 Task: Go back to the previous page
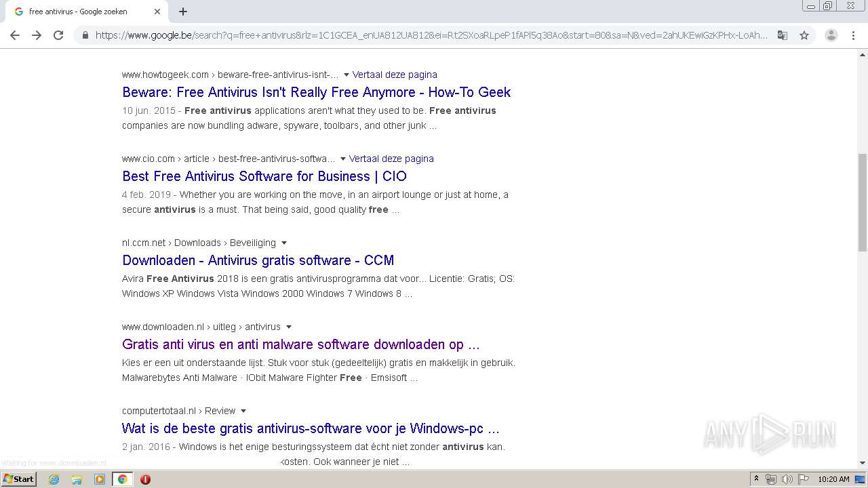15,35
